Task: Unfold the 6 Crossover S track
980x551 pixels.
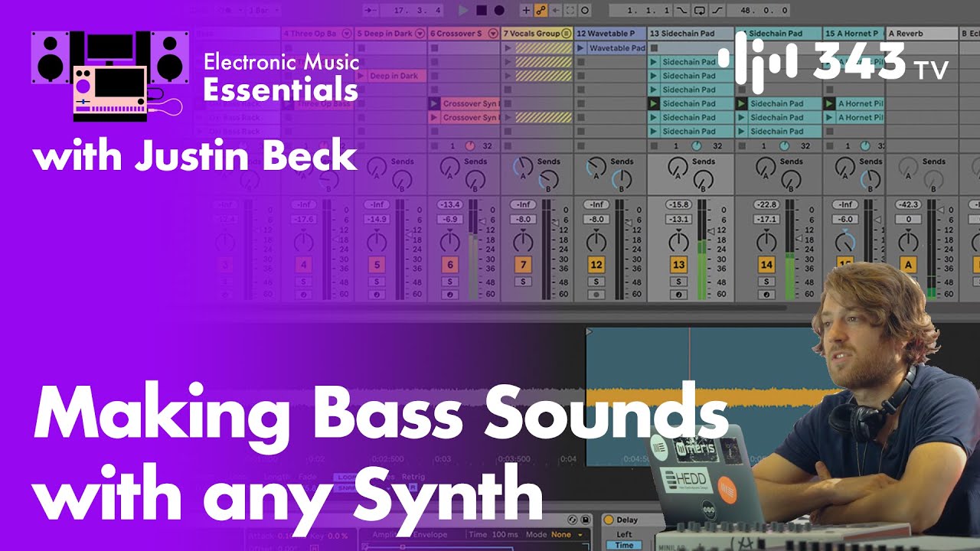Action: (492, 34)
